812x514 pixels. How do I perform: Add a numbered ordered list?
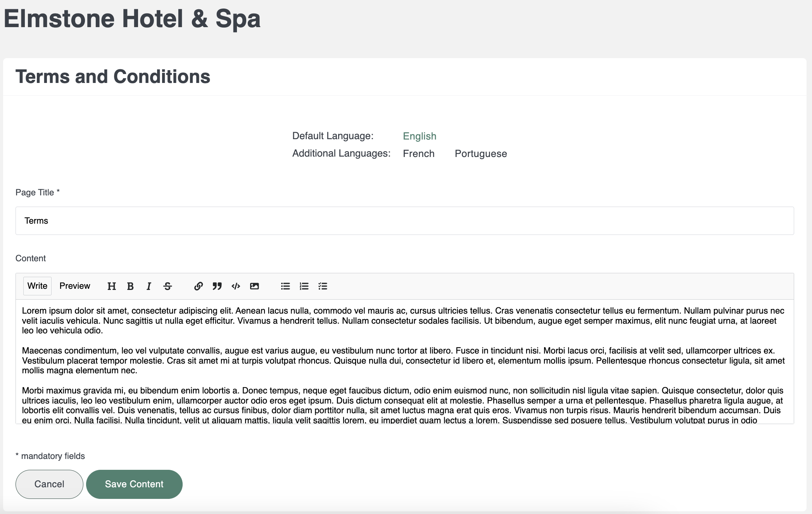click(304, 286)
